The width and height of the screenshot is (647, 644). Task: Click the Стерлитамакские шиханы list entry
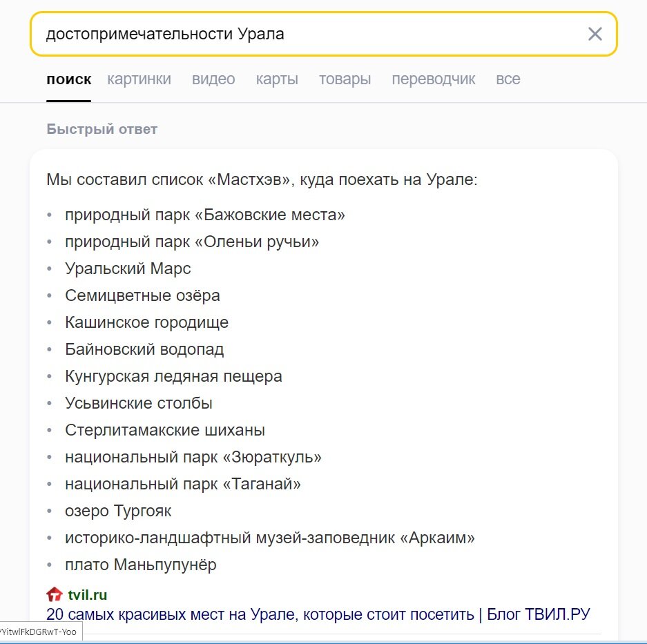click(x=165, y=430)
